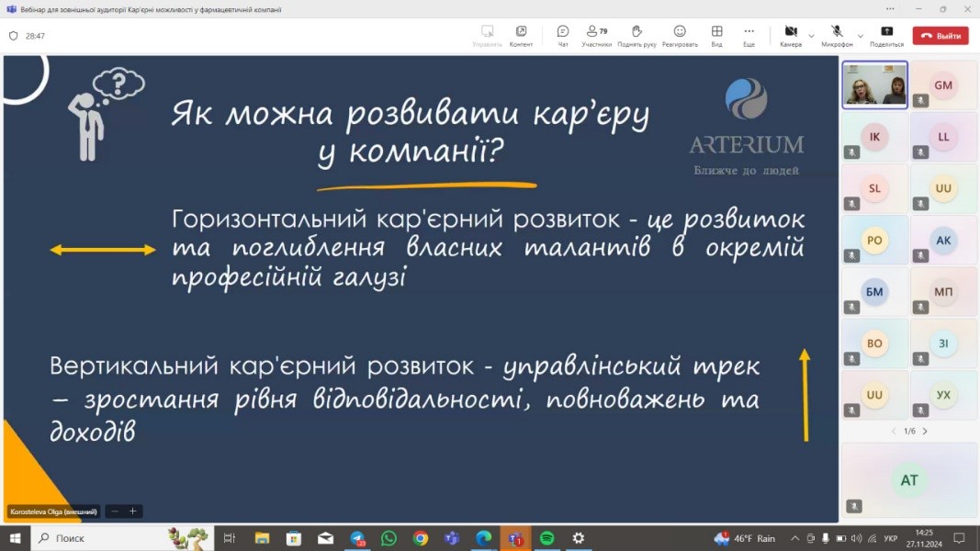This screenshot has width=980, height=551.
Task: Open Windows notification center
Action: click(x=959, y=538)
